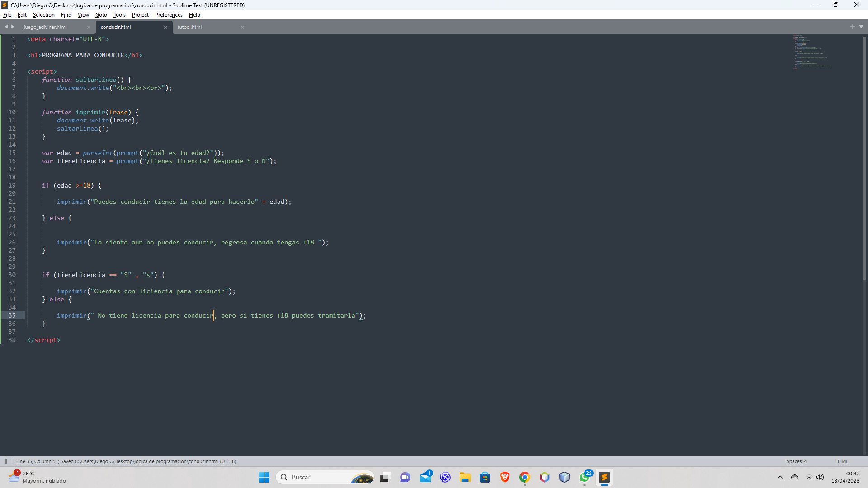The height and width of the screenshot is (488, 868).
Task: Open OneDrive cloud tray icon
Action: [x=795, y=477]
